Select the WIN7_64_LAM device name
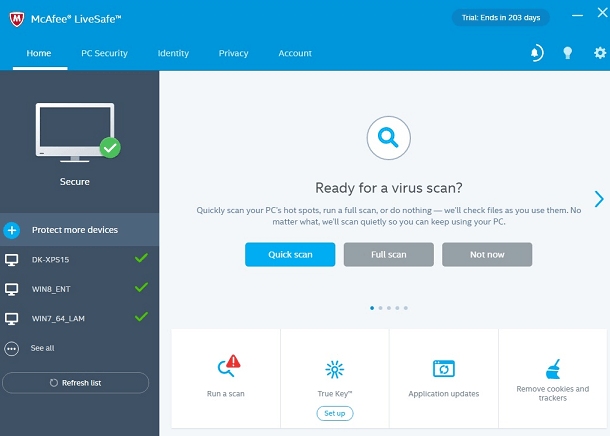The width and height of the screenshot is (610, 436). pos(58,319)
